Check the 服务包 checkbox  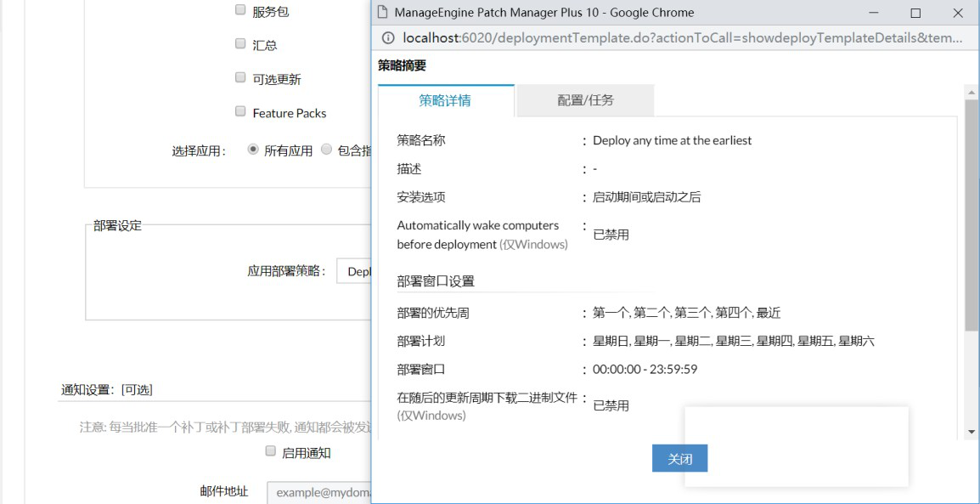(240, 10)
